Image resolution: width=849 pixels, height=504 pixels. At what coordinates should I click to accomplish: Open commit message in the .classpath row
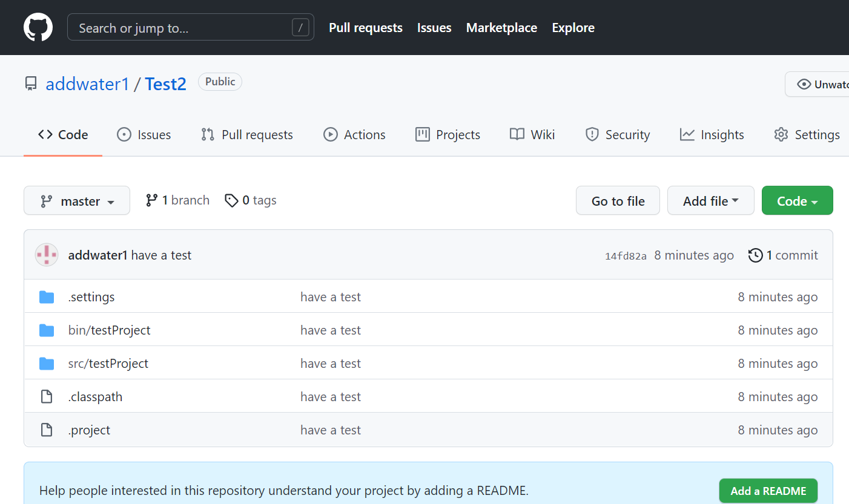tap(331, 397)
